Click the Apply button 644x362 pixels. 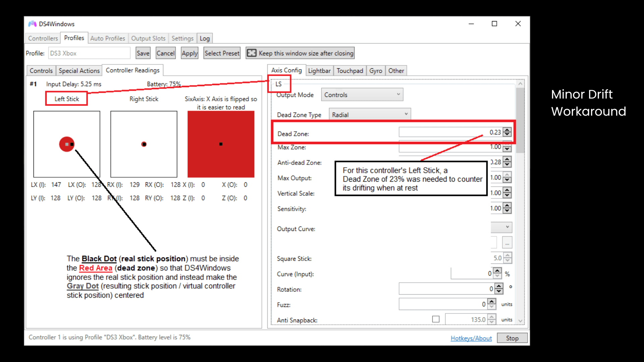190,53
